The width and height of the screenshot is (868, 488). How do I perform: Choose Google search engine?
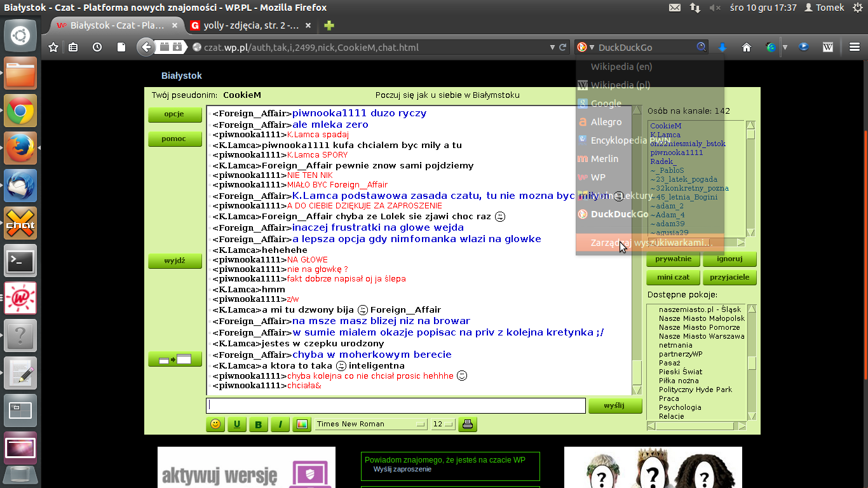tap(650, 104)
